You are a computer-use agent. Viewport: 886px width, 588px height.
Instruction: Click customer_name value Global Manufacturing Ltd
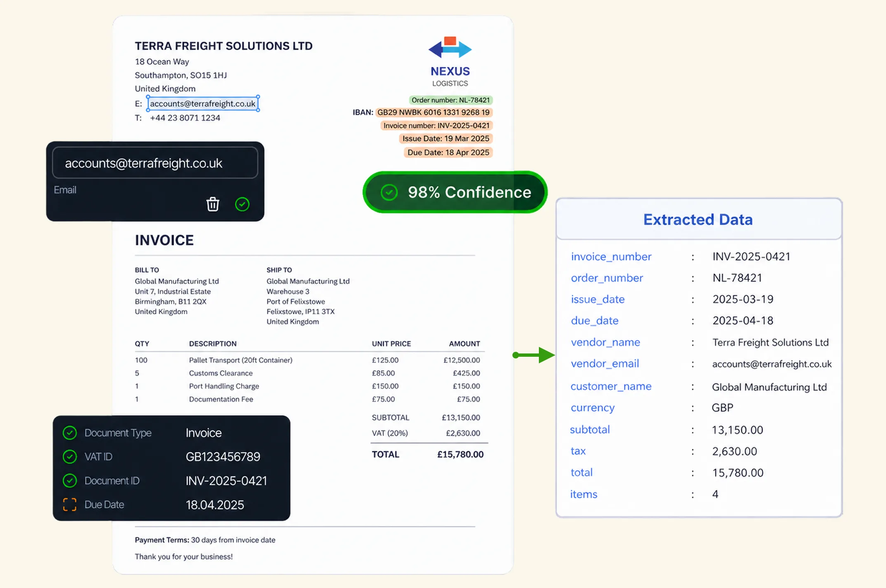[769, 387]
